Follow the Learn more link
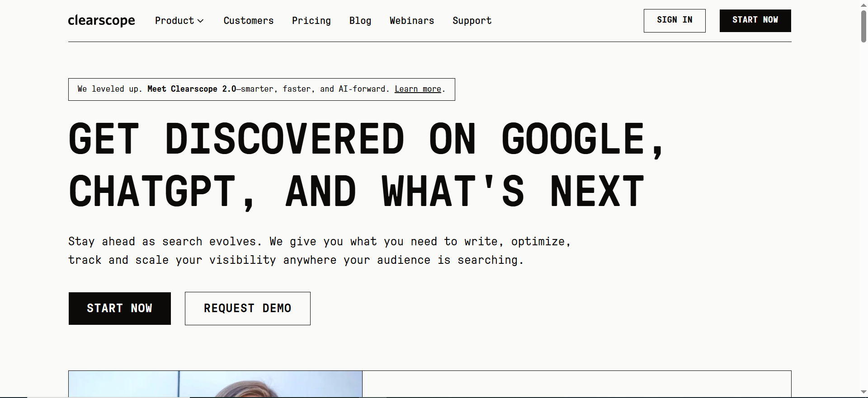The image size is (868, 398). coord(418,89)
